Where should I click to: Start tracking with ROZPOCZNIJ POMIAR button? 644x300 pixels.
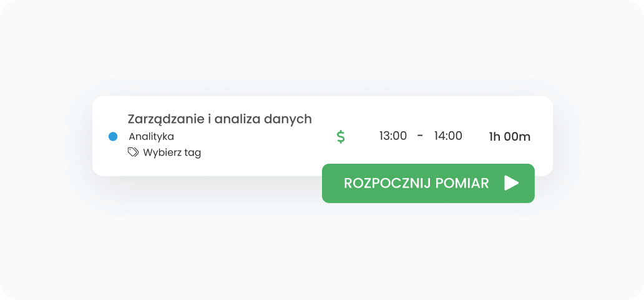[428, 183]
